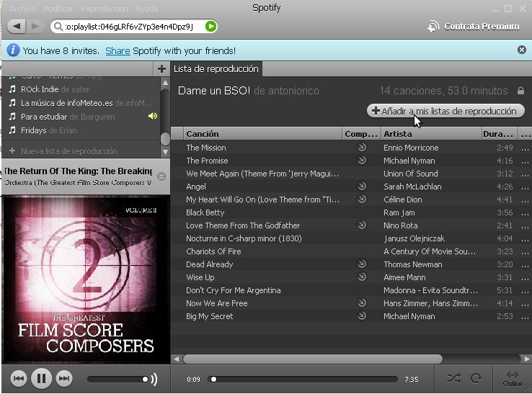Image resolution: width=532 pixels, height=394 pixels.
Task: Click the playback progress slider handle
Action: coord(213,379)
